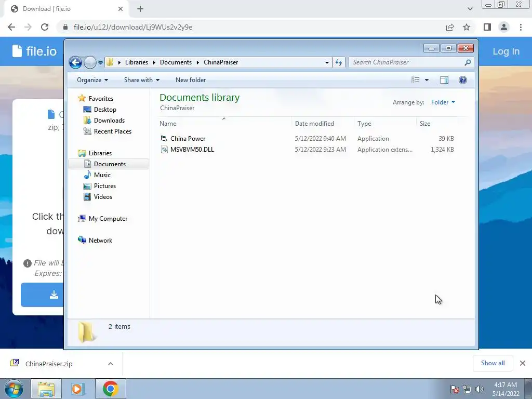Share this page via Chrome share icon
The image size is (532, 399).
coord(450,27)
